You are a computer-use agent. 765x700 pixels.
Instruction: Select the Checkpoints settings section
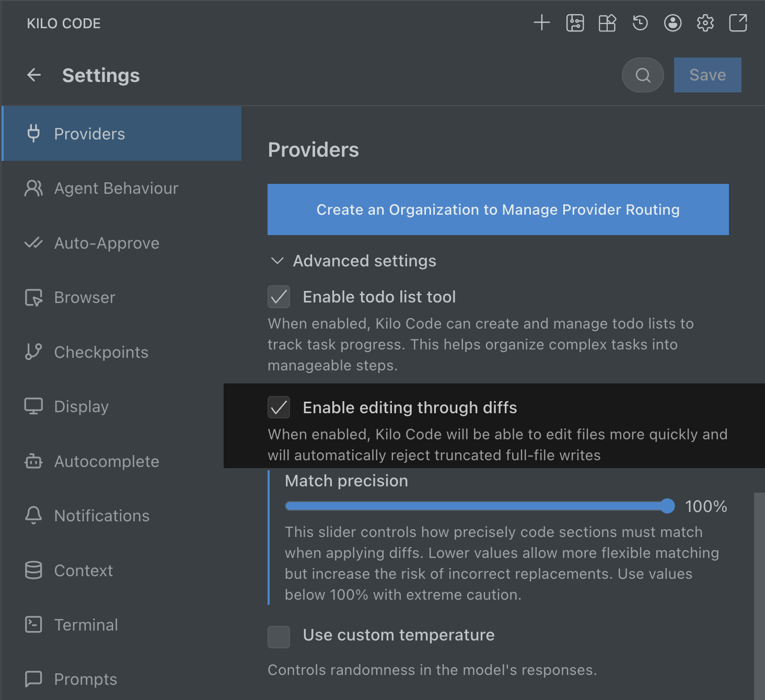[x=101, y=352]
